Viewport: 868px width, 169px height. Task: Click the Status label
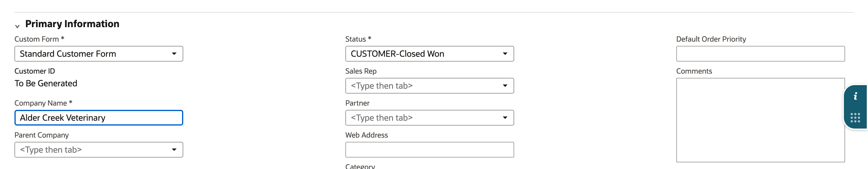[358, 39]
